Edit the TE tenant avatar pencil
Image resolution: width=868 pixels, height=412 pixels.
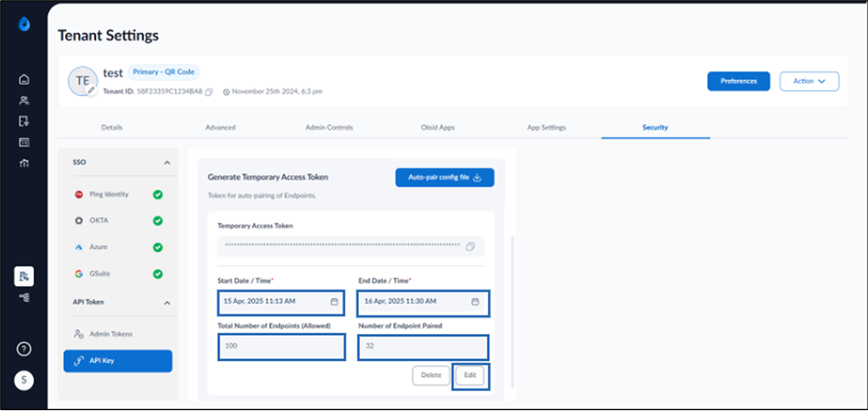[x=91, y=90]
